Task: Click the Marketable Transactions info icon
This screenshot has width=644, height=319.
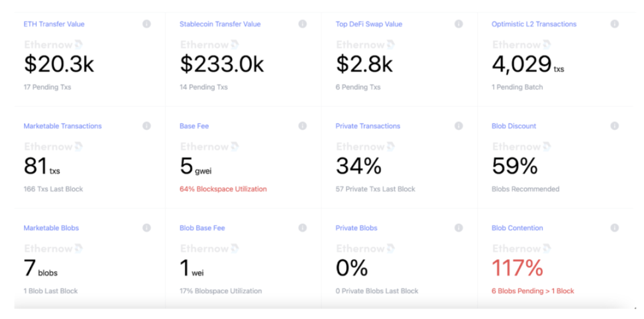Action: pos(146,126)
